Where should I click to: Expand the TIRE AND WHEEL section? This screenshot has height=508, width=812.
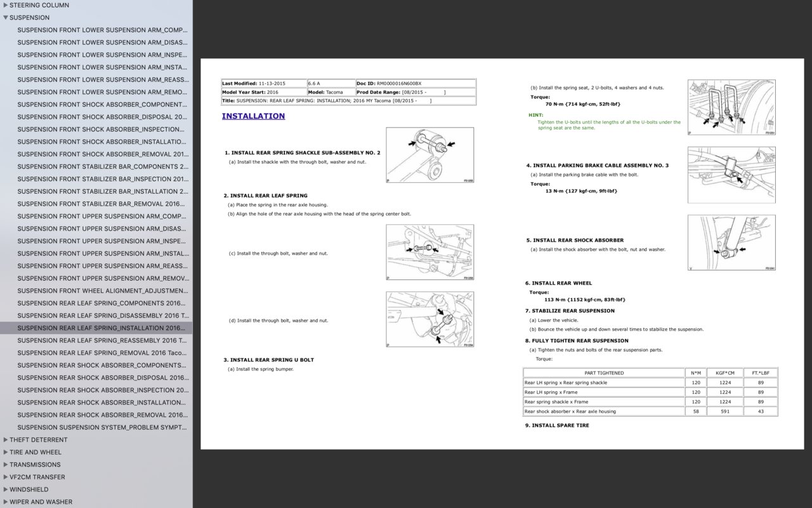click(6, 452)
